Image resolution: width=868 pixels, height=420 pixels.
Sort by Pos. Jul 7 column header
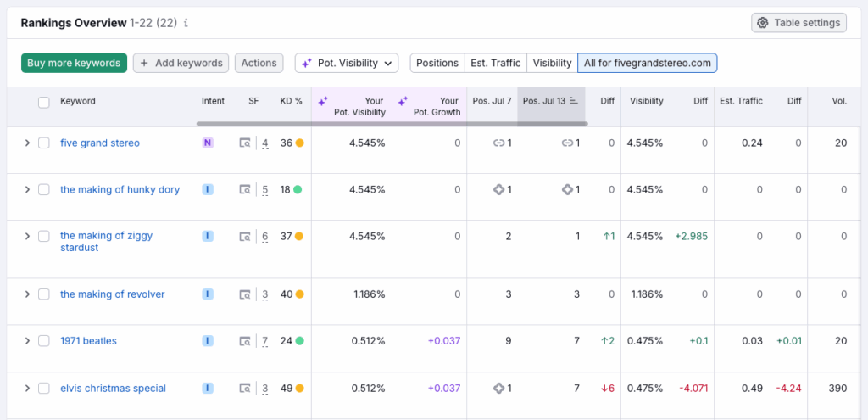492,101
